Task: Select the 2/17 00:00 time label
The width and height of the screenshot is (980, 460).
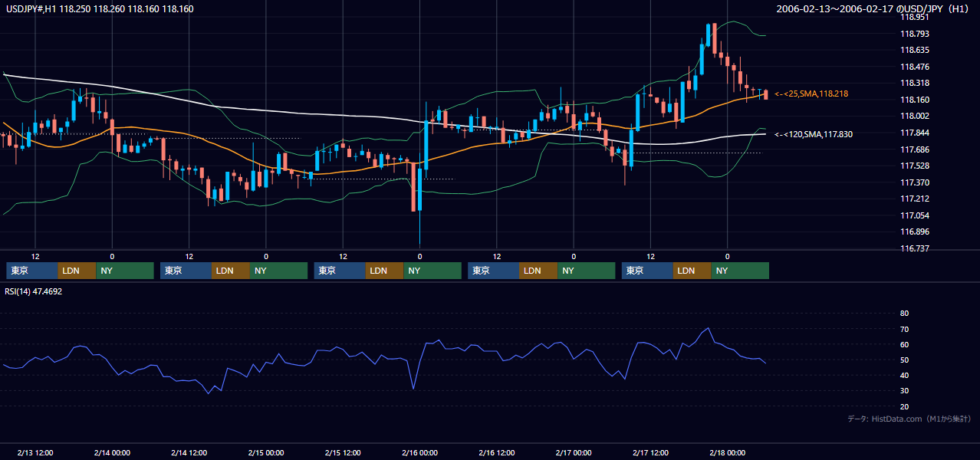Action: click(x=574, y=452)
